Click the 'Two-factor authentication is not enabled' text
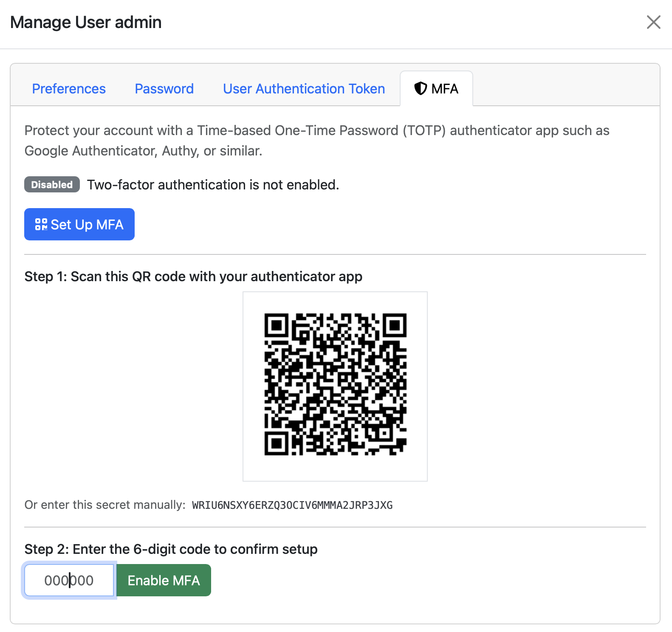This screenshot has height=632, width=672. 213,185
